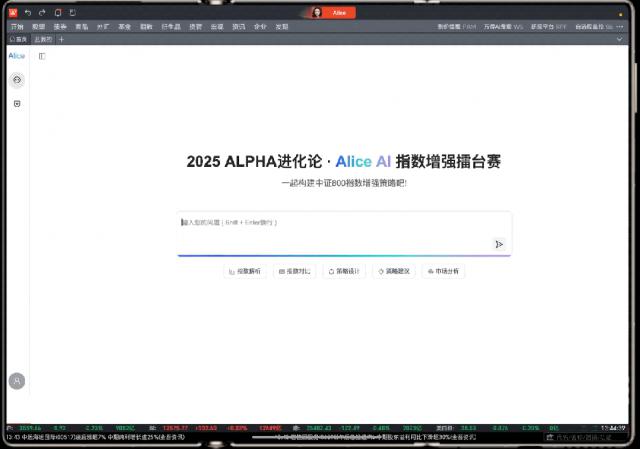This screenshot has width=640, height=449.
Task: Click the 市场分析 suggestion button
Action: (x=443, y=271)
